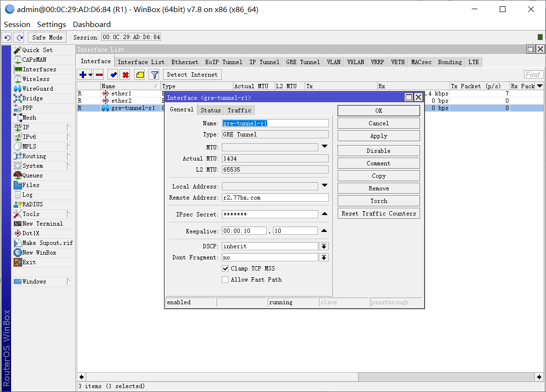Open Mesh in sidebar

coord(43,118)
